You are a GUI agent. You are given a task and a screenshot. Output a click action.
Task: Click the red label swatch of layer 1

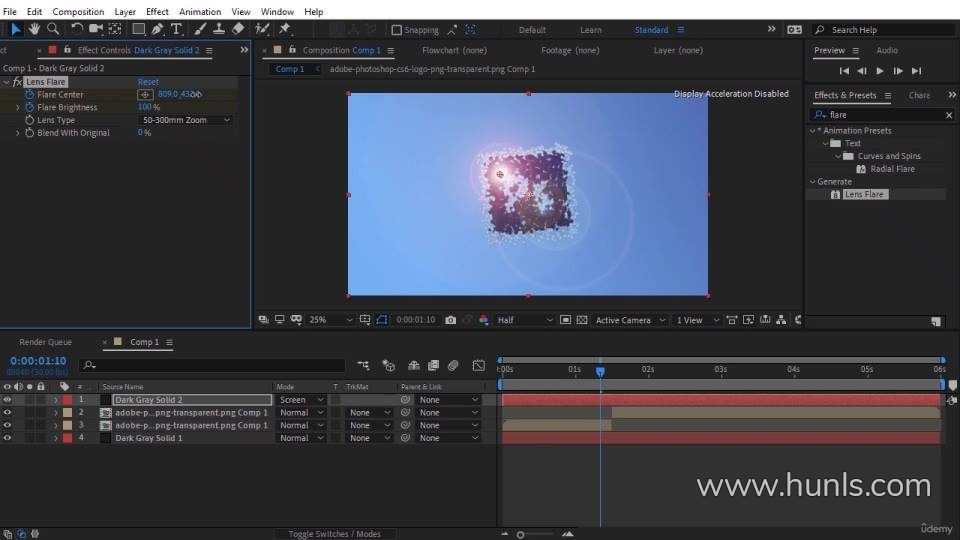pos(67,399)
